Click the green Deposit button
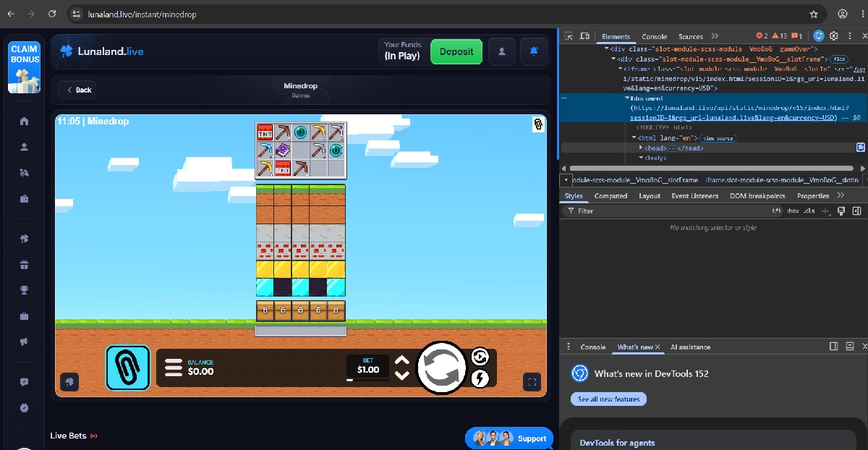 tap(456, 51)
